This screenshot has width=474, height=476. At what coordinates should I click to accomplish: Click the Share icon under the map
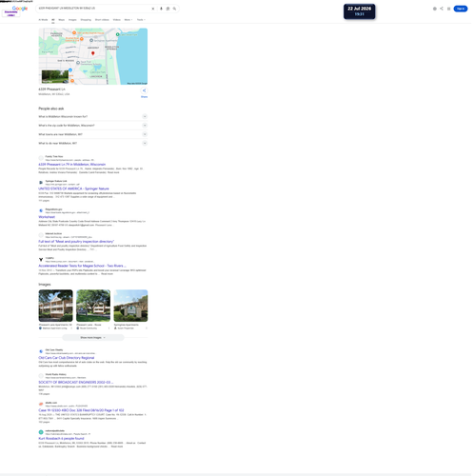tap(144, 90)
